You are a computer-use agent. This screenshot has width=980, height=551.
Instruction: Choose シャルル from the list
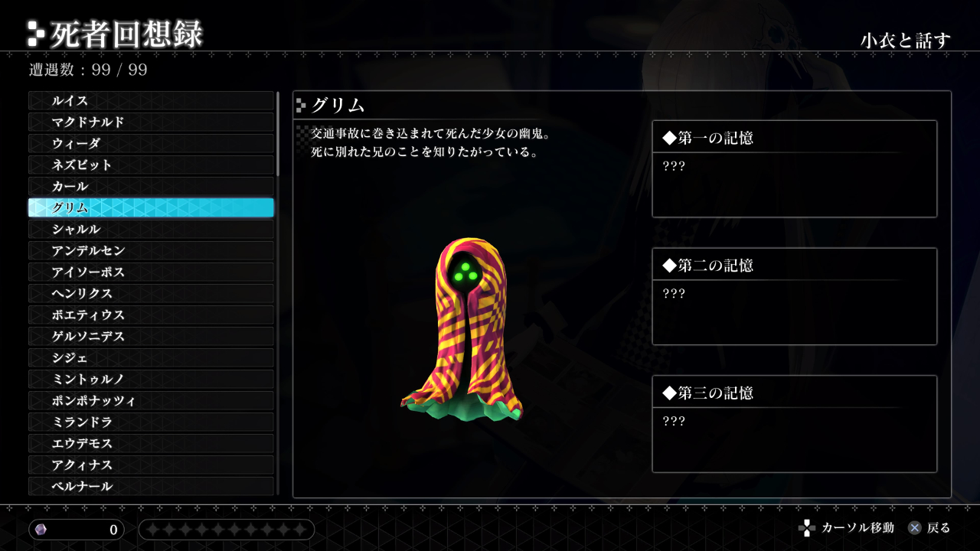point(151,230)
